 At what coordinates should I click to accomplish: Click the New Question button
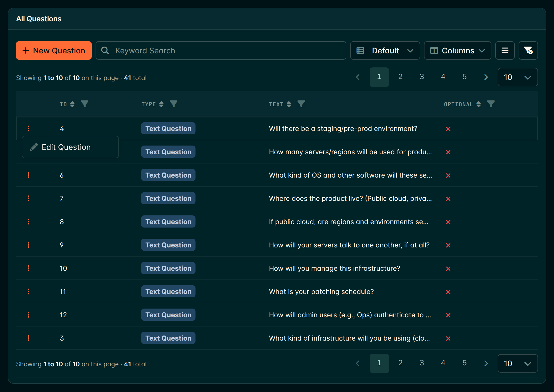[54, 50]
